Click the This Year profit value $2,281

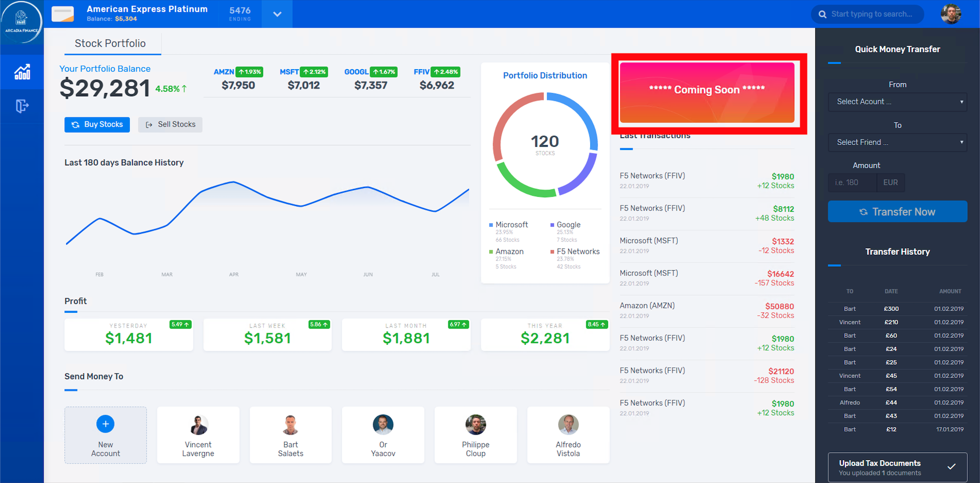pos(545,338)
